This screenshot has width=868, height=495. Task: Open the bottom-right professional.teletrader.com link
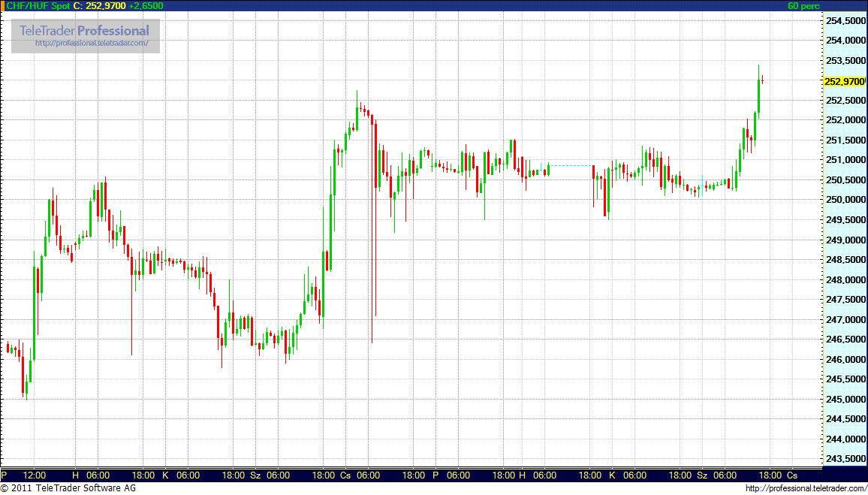806,488
